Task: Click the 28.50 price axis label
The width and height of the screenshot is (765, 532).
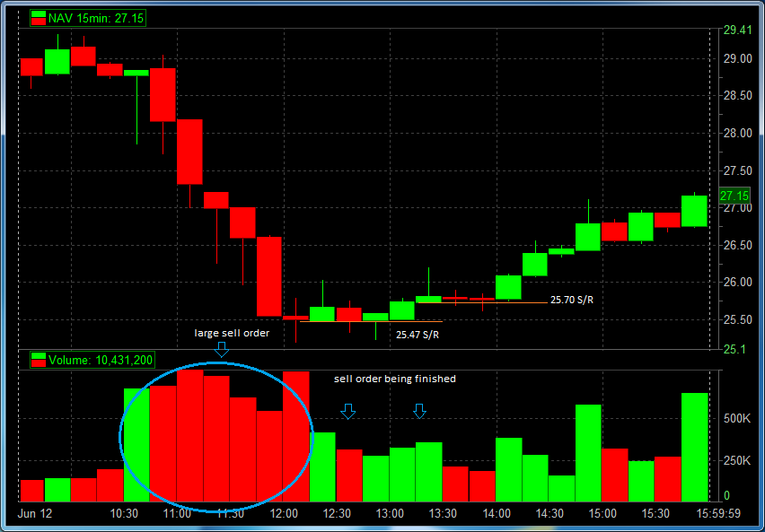Action: point(737,96)
